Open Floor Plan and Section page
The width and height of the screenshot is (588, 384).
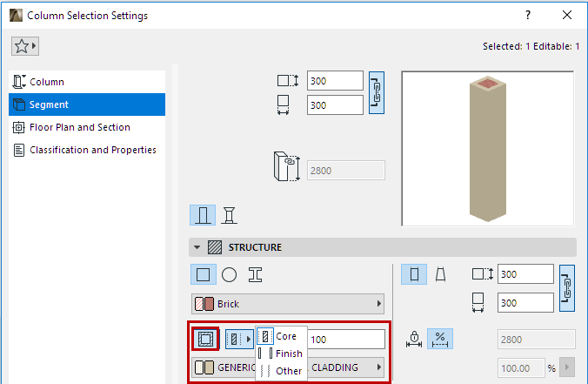point(87,127)
